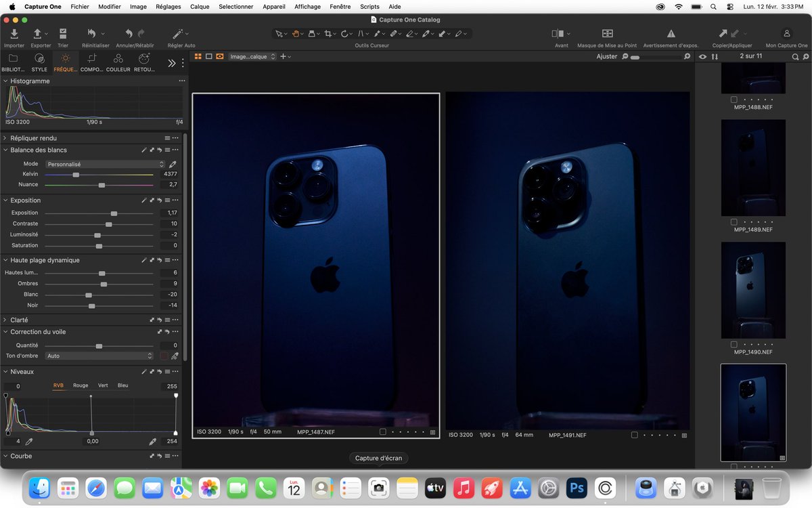Collapse the Balance des blancs panel
The image size is (812, 508).
[x=5, y=150]
